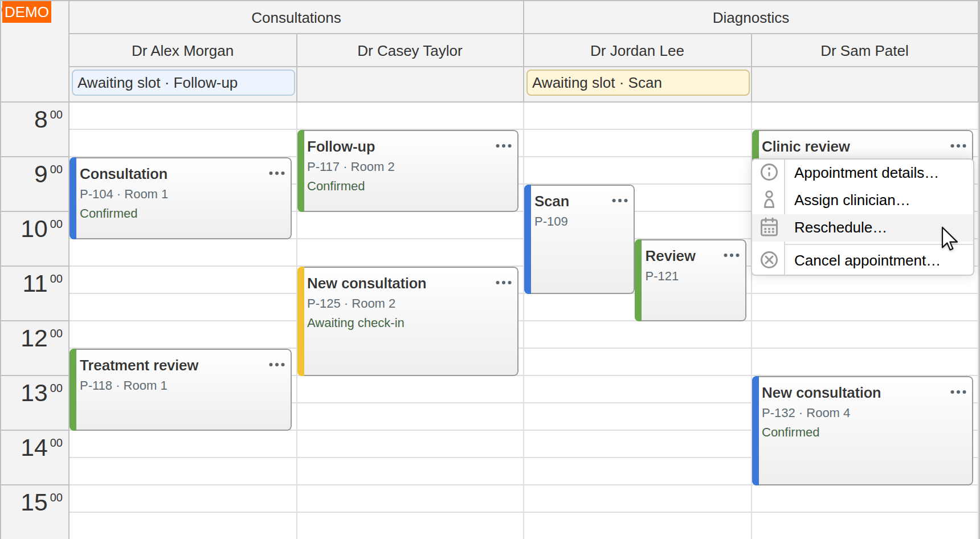980x539 pixels.
Task: Click the 8:00 time label
Action: click(x=48, y=119)
